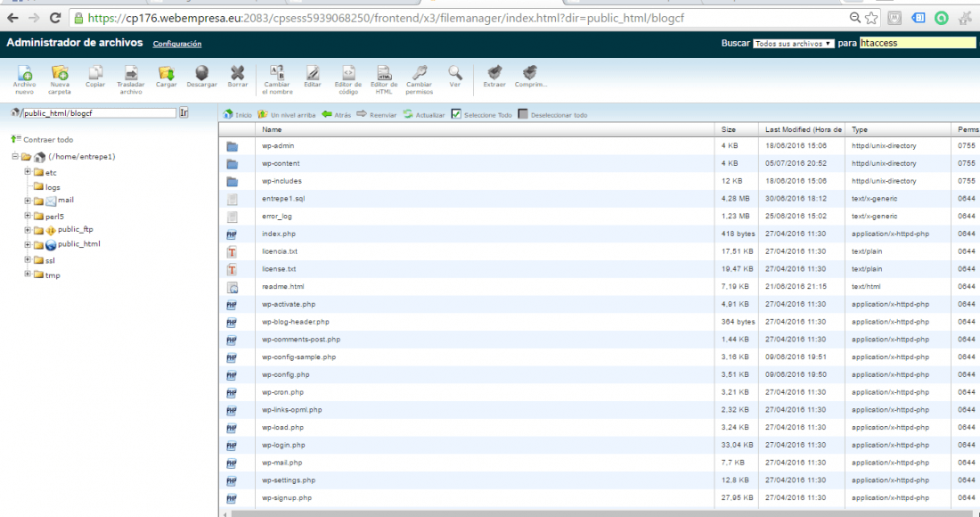Click the Extraer toolbar icon
This screenshot has height=517, width=980.
(494, 77)
